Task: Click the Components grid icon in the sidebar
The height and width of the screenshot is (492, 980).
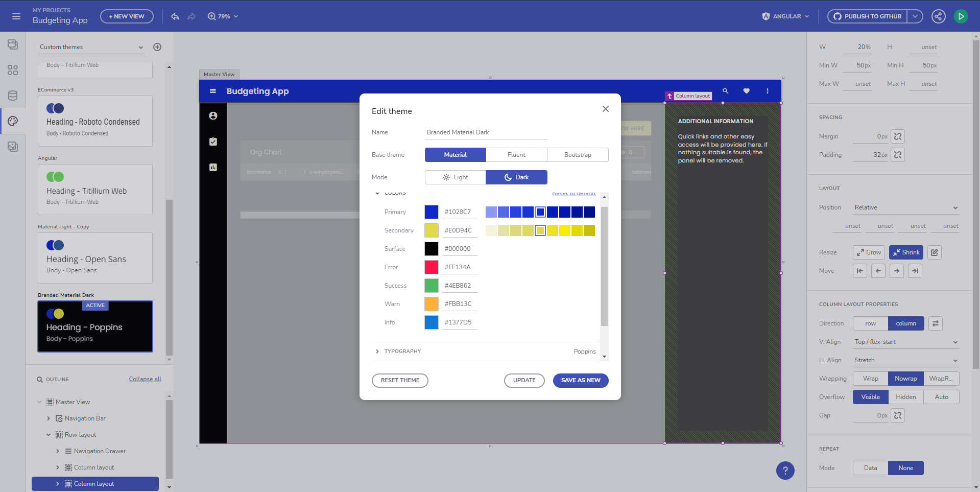Action: (12, 70)
